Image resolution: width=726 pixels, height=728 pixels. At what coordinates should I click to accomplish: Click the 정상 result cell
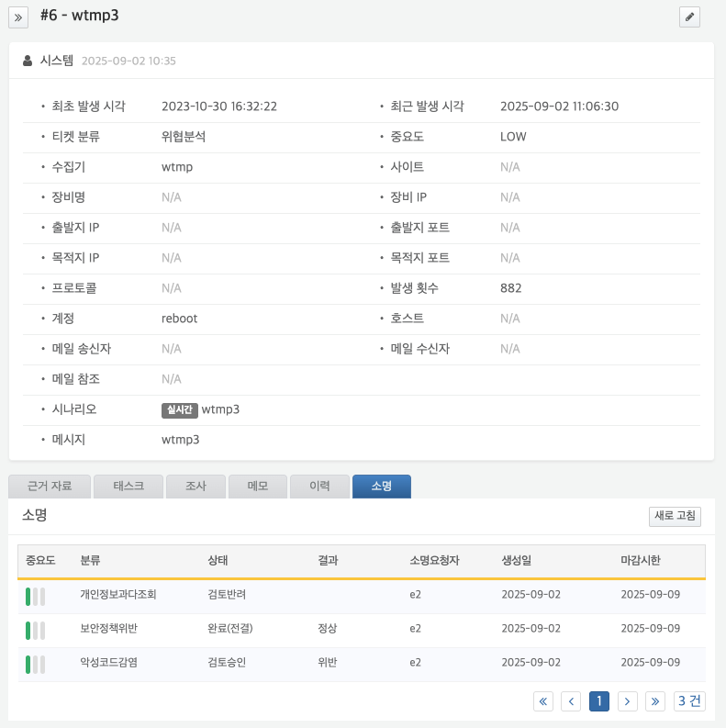pyautogui.click(x=328, y=629)
